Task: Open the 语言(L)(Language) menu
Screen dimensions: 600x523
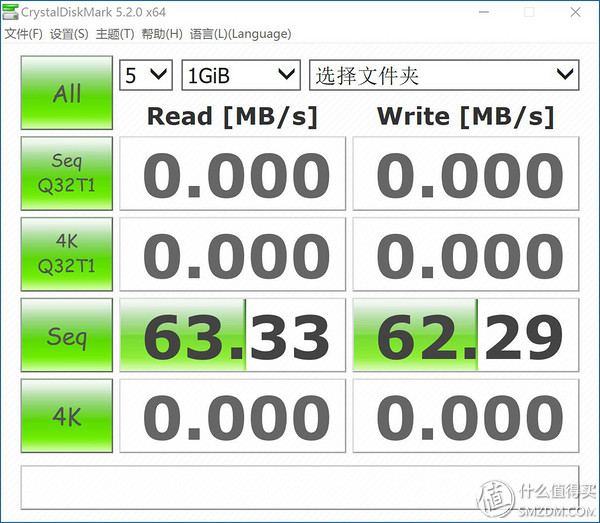Action: (241, 34)
